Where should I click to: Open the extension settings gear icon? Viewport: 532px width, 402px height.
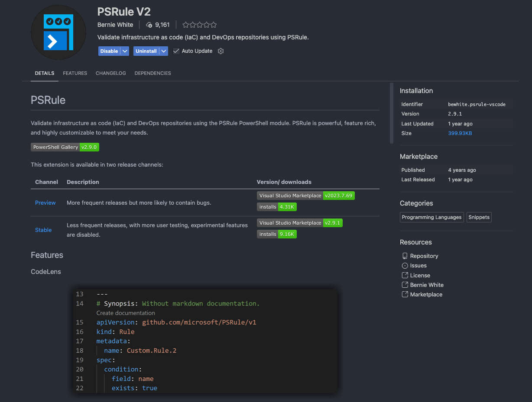pyautogui.click(x=221, y=51)
